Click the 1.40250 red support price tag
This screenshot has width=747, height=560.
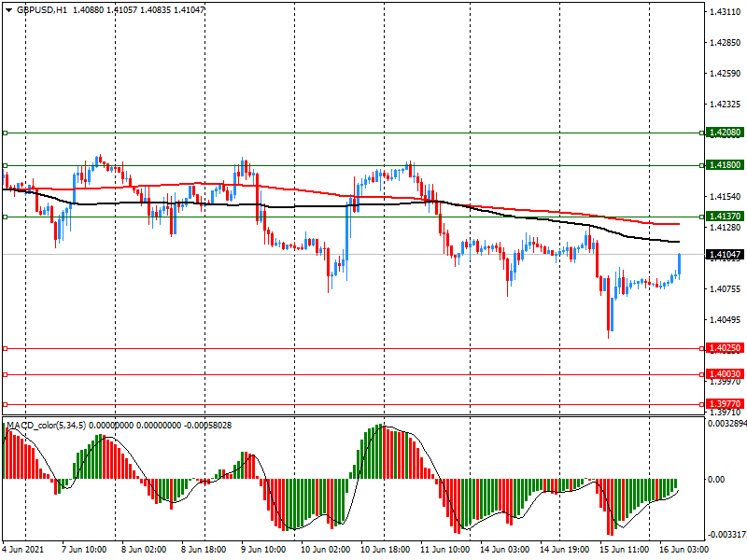click(725, 348)
